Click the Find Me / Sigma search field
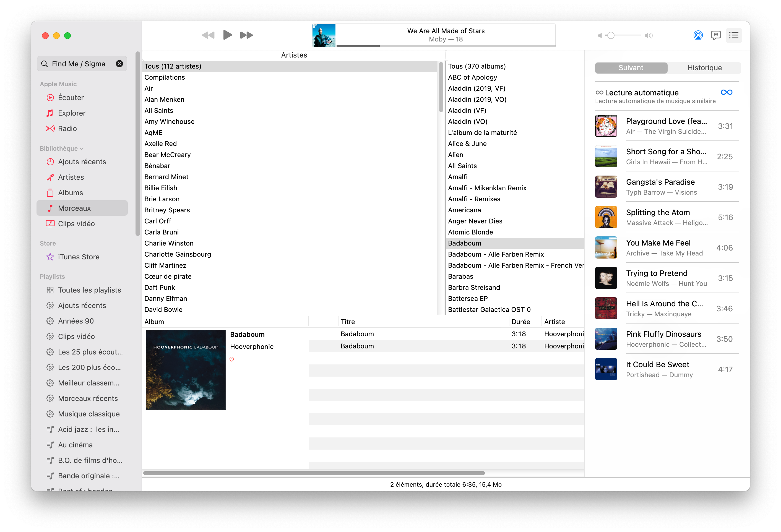This screenshot has width=781, height=532. click(82, 64)
